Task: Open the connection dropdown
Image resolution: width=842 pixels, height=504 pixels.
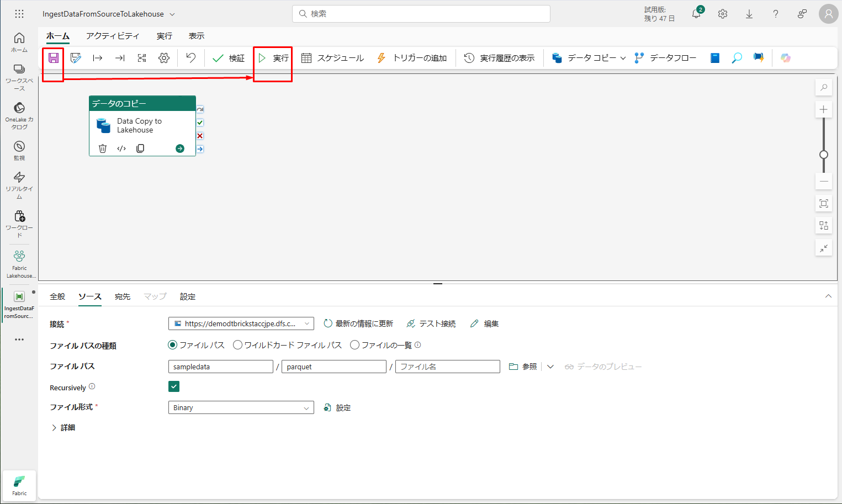Action: tap(241, 324)
